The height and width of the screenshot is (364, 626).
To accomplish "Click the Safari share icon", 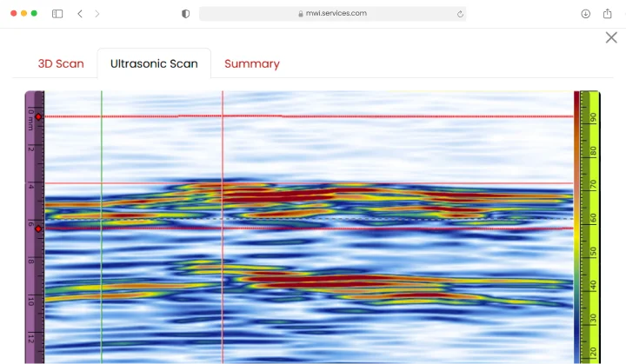I will click(x=607, y=14).
